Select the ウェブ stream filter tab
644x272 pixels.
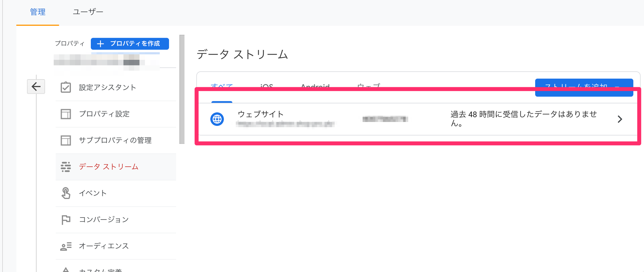(x=368, y=86)
